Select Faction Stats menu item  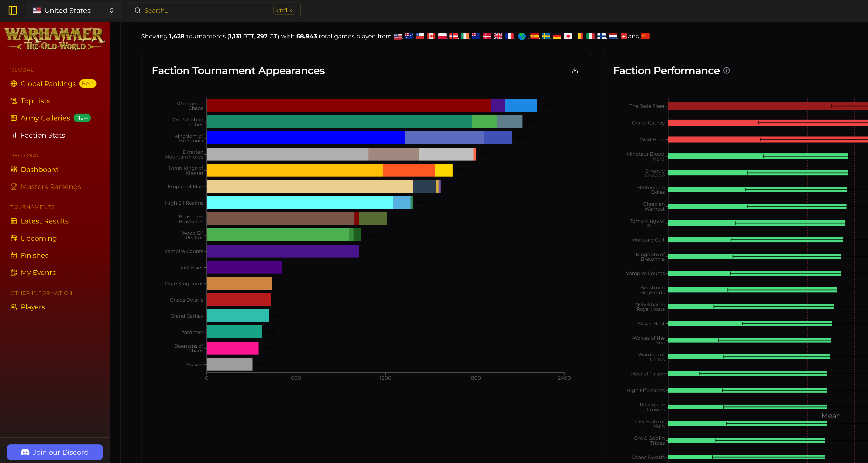[42, 135]
